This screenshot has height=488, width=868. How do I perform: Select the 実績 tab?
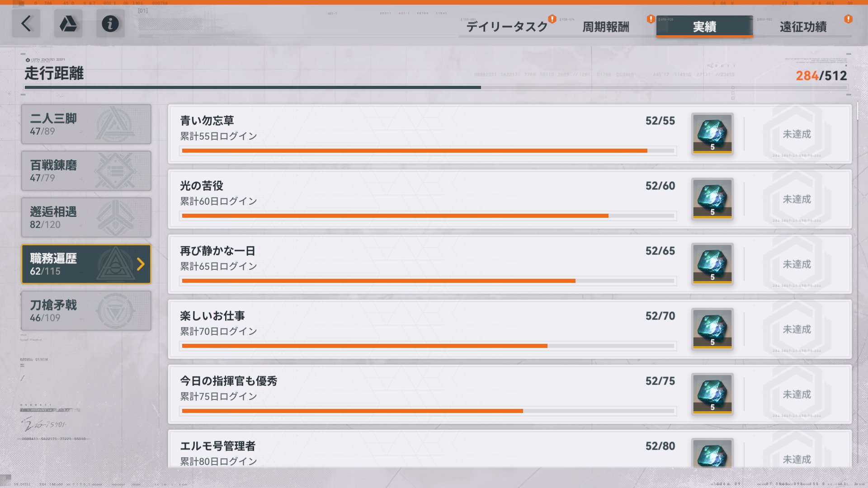[x=704, y=27]
